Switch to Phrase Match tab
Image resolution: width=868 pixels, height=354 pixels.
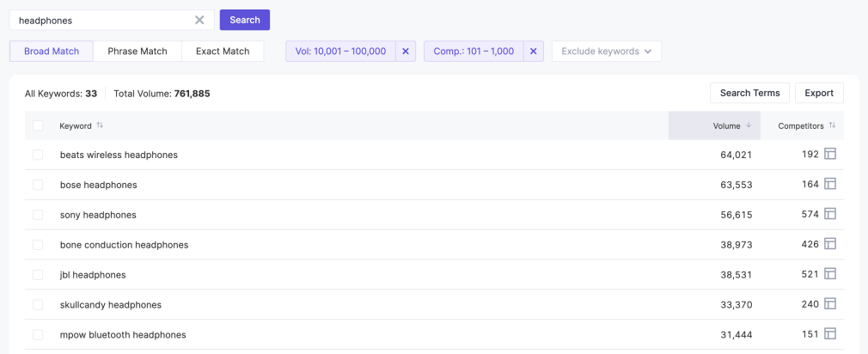[x=138, y=52]
